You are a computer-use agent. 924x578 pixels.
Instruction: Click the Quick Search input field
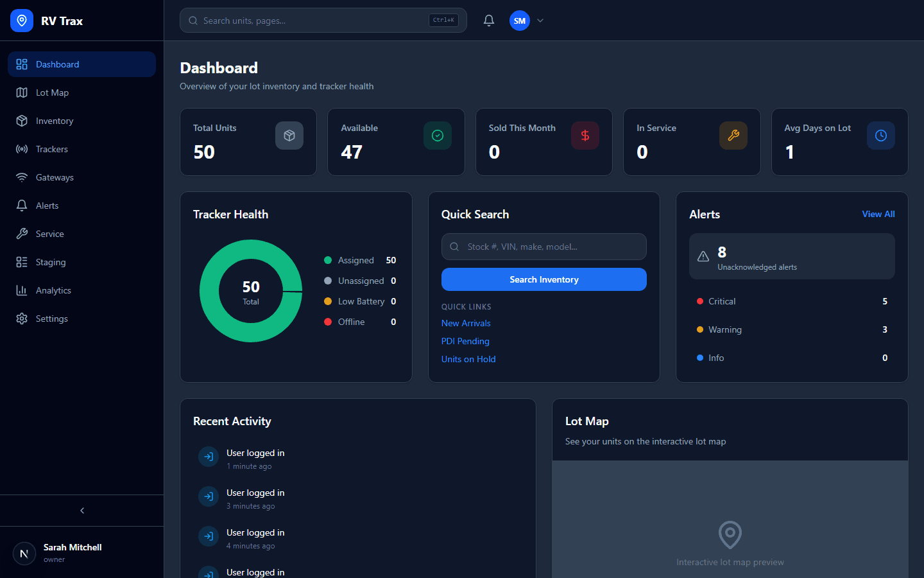(x=543, y=247)
